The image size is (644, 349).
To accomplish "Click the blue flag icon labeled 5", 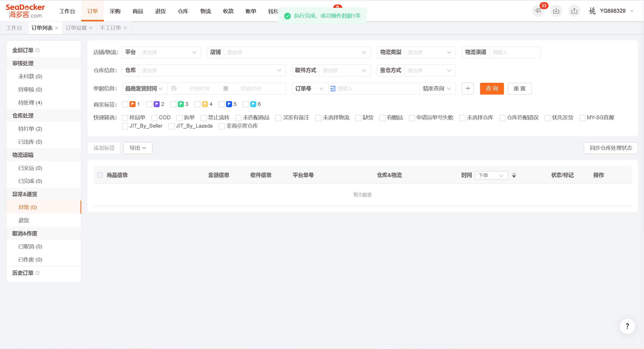I will tap(229, 104).
